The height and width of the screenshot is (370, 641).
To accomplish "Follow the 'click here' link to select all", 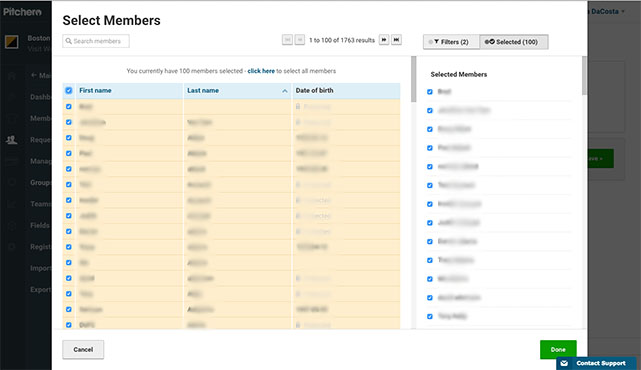I will coord(261,71).
